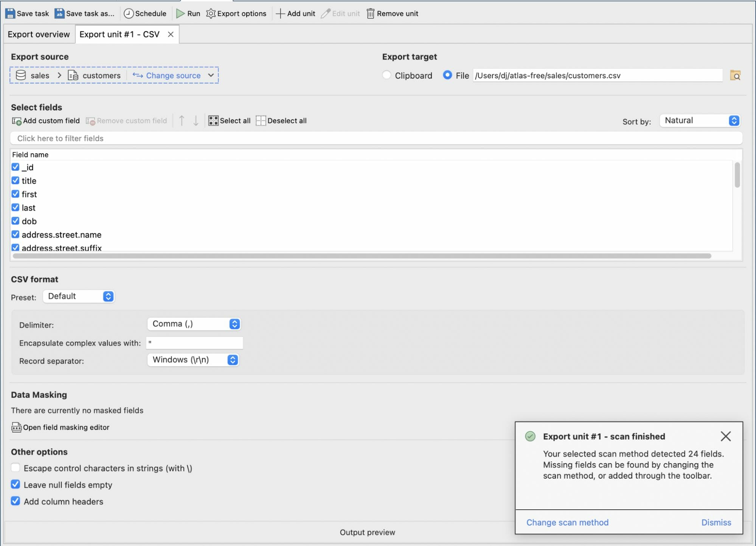Screen dimensions: 756x546
Task: Add a custom field
Action: 45,120
